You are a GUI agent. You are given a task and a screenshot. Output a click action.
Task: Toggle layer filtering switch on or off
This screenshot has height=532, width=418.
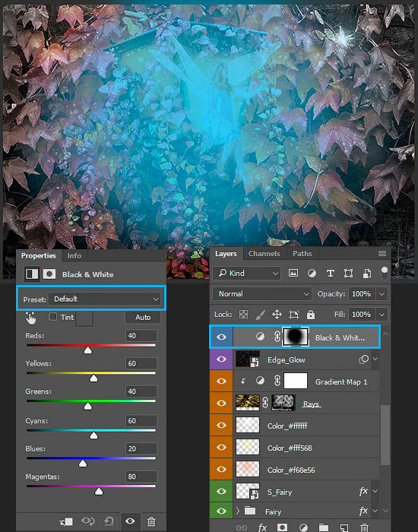tap(385, 273)
